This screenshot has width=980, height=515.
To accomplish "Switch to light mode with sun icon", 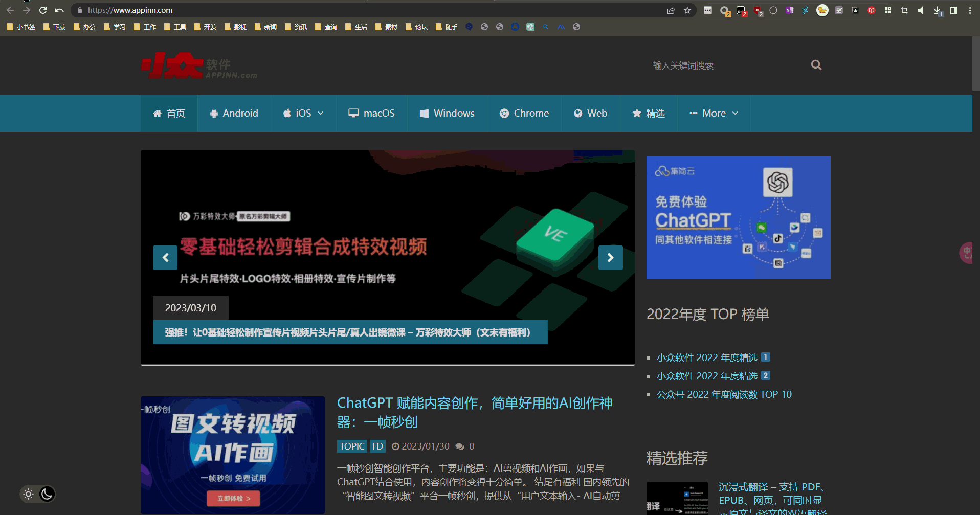I will click(x=29, y=494).
